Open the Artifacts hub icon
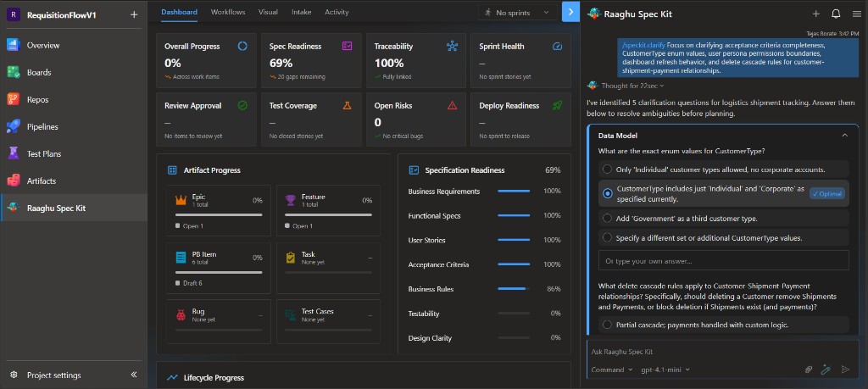Screen dimensions: 868x389 [x=14, y=181]
